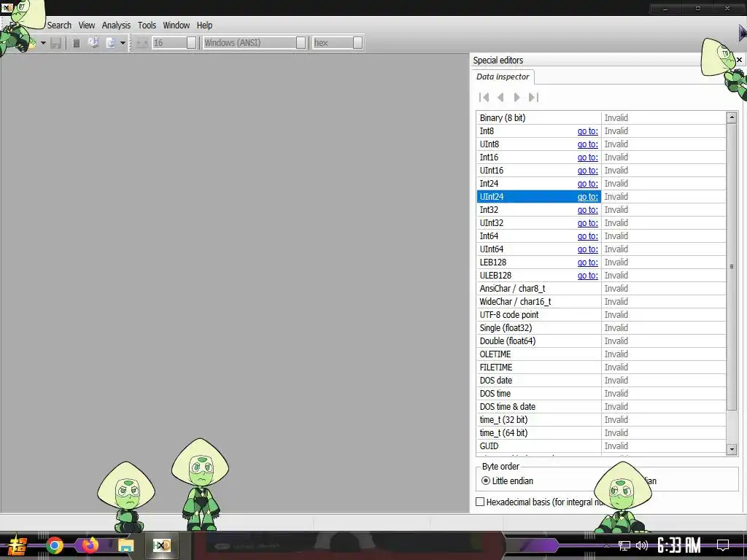This screenshot has width=747, height=560.
Task: Enable the Hexadecimal basis checkbox
Action: (x=480, y=502)
